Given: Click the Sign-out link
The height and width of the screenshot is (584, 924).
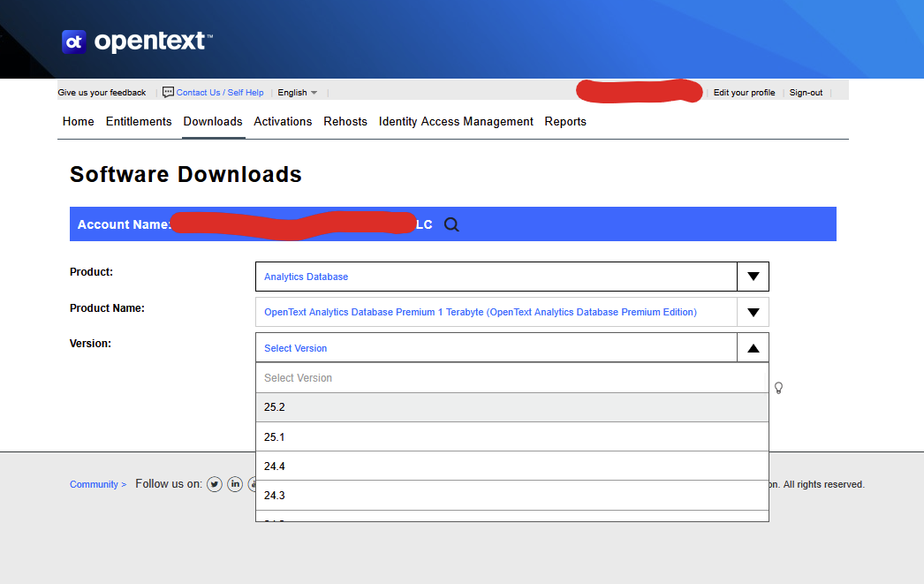Looking at the screenshot, I should (806, 92).
